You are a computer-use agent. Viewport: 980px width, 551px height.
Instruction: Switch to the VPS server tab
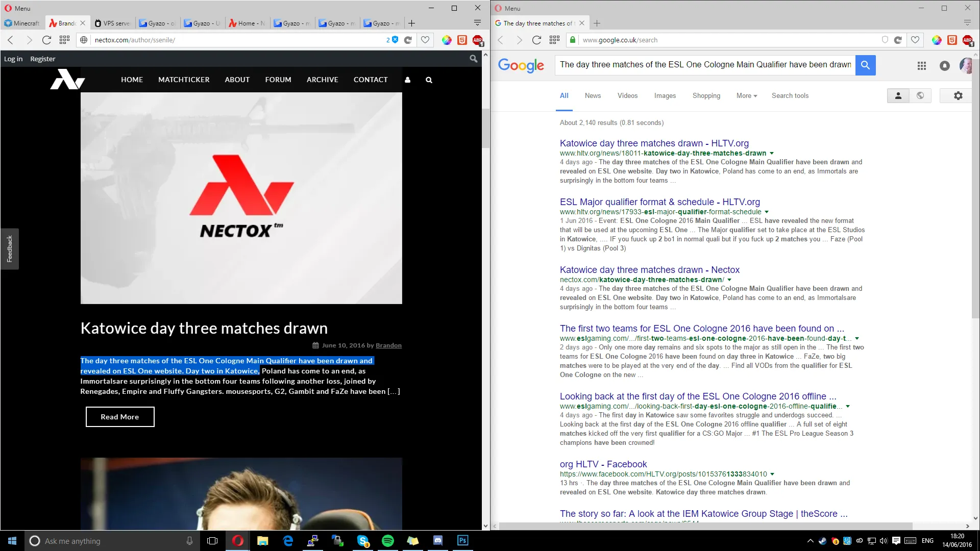click(x=113, y=23)
